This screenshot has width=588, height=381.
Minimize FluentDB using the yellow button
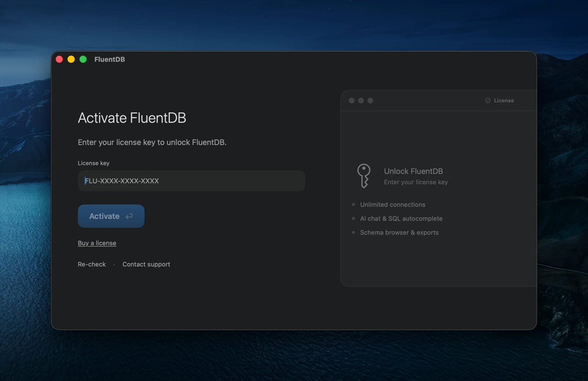(71, 59)
